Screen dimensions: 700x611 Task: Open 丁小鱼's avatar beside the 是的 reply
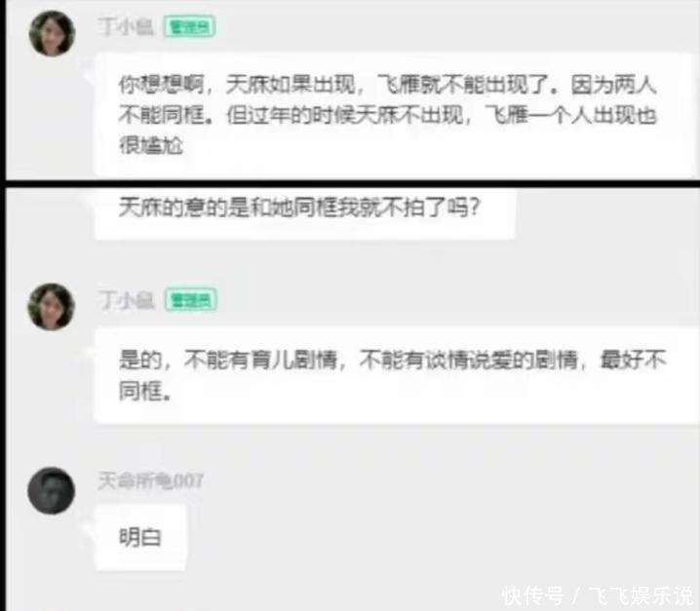[52, 307]
